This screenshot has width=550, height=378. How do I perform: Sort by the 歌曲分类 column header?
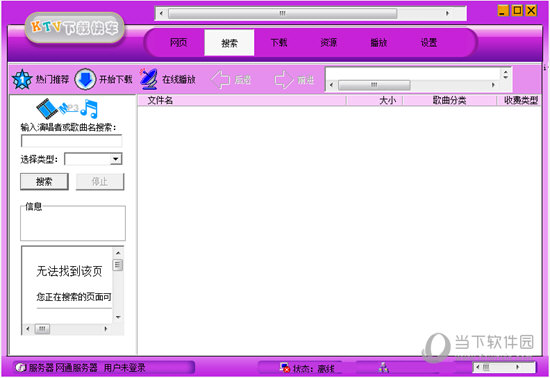pos(449,101)
